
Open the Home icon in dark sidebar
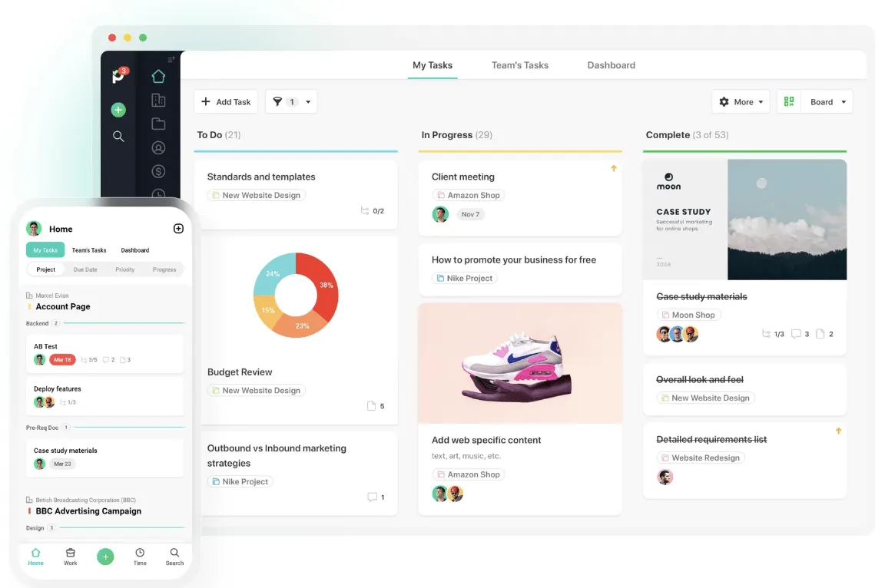pyautogui.click(x=158, y=76)
